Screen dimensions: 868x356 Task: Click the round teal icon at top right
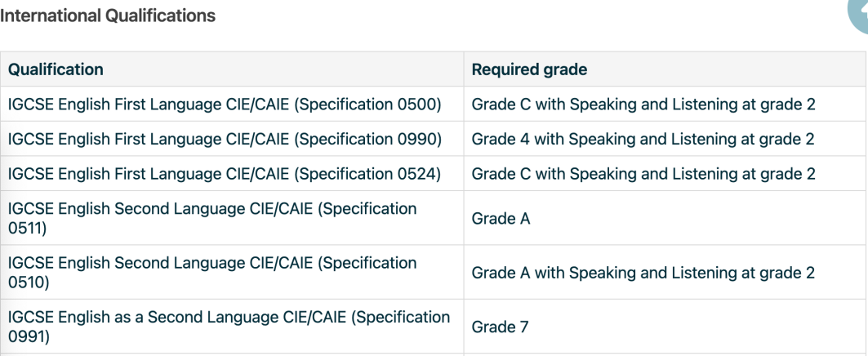coord(859,16)
